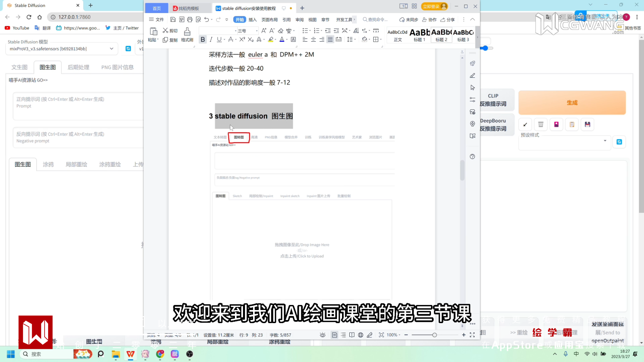Switch to page layout view in status bar
Image resolution: width=644 pixels, height=362 pixels.
click(334, 335)
